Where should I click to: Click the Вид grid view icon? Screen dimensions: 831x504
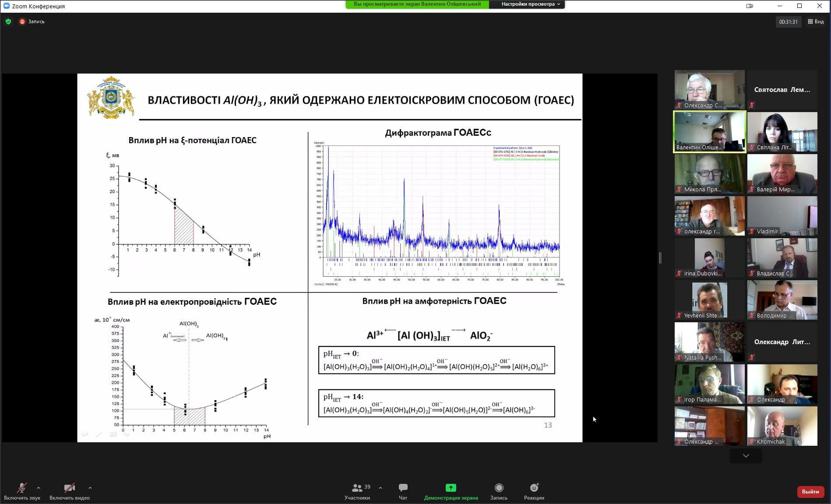pyautogui.click(x=815, y=21)
